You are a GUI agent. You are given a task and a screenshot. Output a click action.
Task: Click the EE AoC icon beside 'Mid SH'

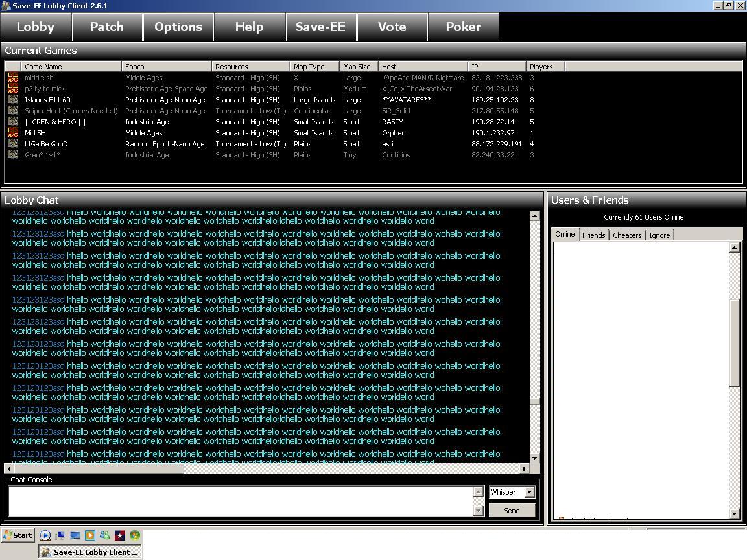13,133
